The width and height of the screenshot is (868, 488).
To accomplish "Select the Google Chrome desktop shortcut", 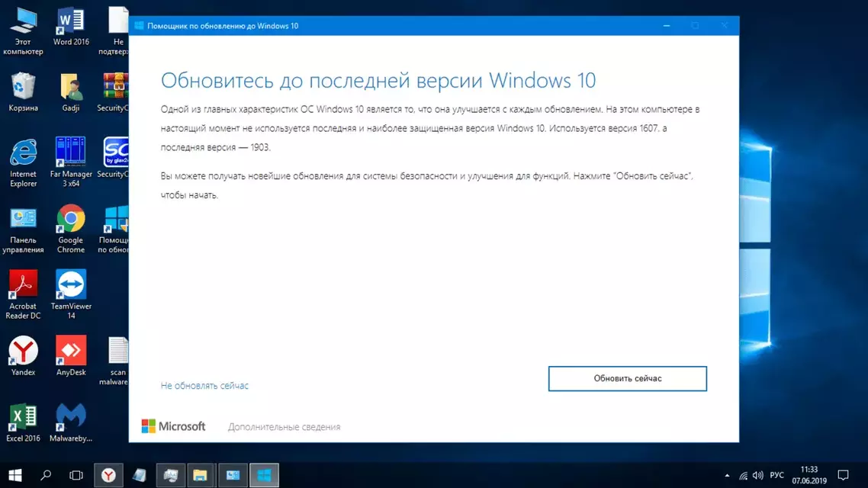I will coord(71,229).
